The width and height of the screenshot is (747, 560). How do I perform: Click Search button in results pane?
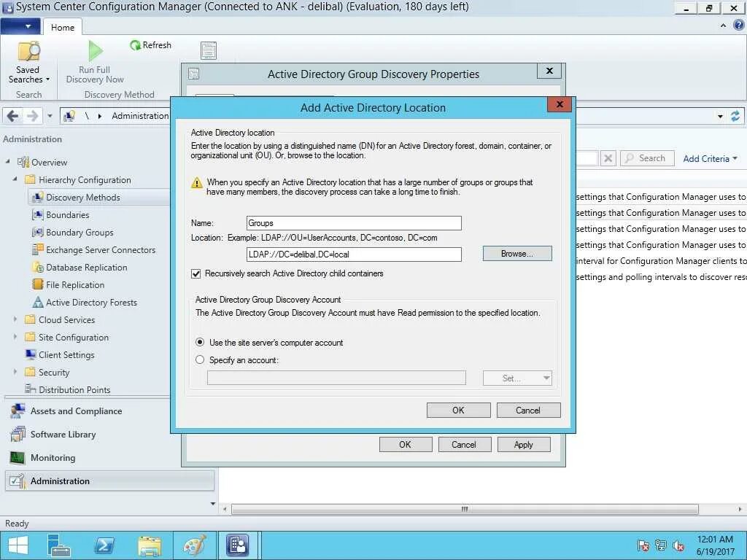click(x=647, y=158)
